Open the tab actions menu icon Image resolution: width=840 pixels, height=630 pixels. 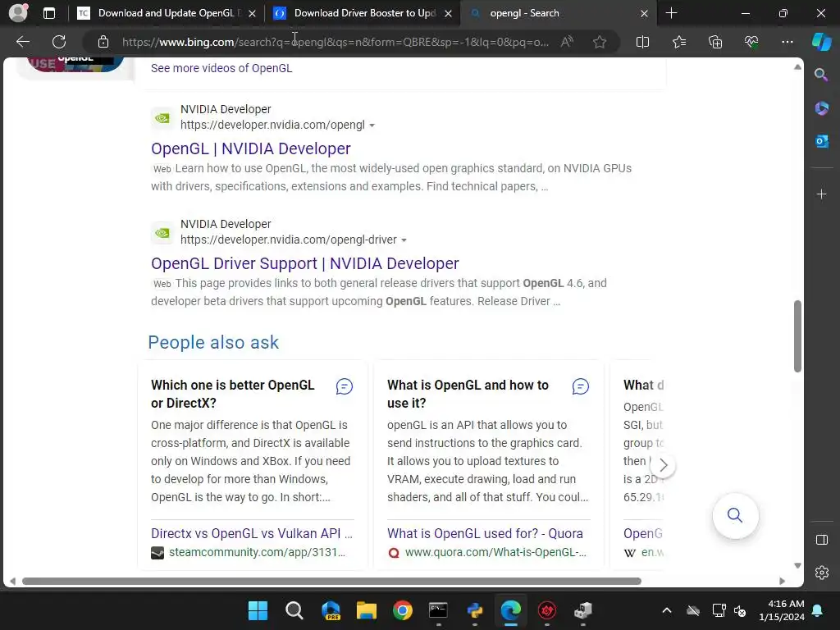coord(48,13)
